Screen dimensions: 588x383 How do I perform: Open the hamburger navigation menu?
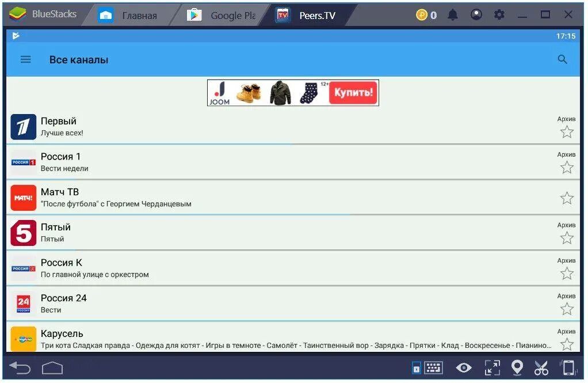25,59
